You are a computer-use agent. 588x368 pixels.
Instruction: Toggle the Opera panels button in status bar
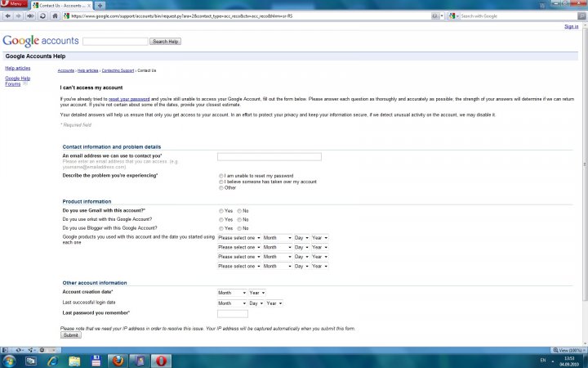[x=5, y=350]
